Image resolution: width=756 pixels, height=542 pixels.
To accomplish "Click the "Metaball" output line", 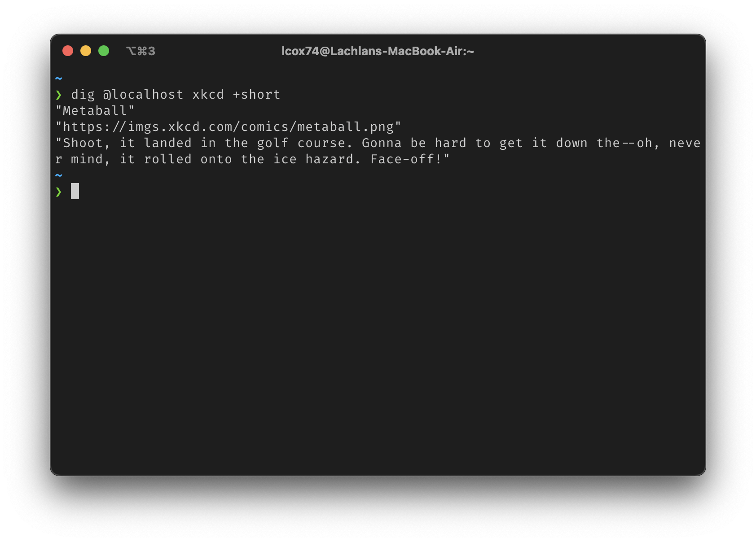I will [x=95, y=111].
